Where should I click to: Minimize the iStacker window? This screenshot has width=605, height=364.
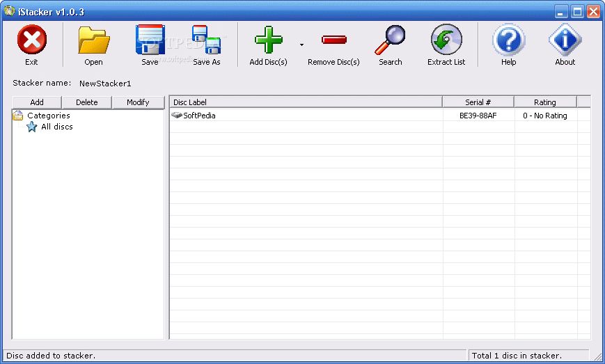pyautogui.click(x=561, y=12)
